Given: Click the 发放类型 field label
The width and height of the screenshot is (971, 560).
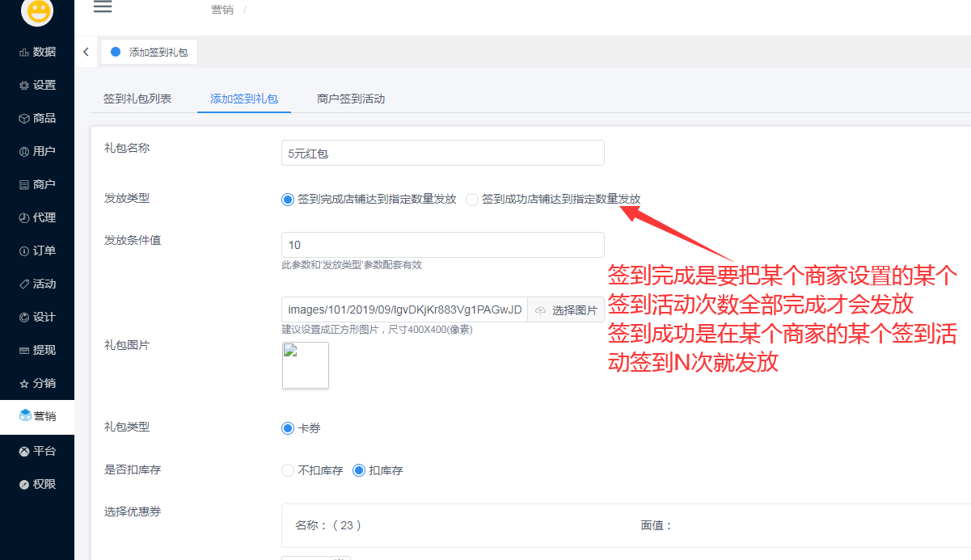Looking at the screenshot, I should pyautogui.click(x=127, y=198).
